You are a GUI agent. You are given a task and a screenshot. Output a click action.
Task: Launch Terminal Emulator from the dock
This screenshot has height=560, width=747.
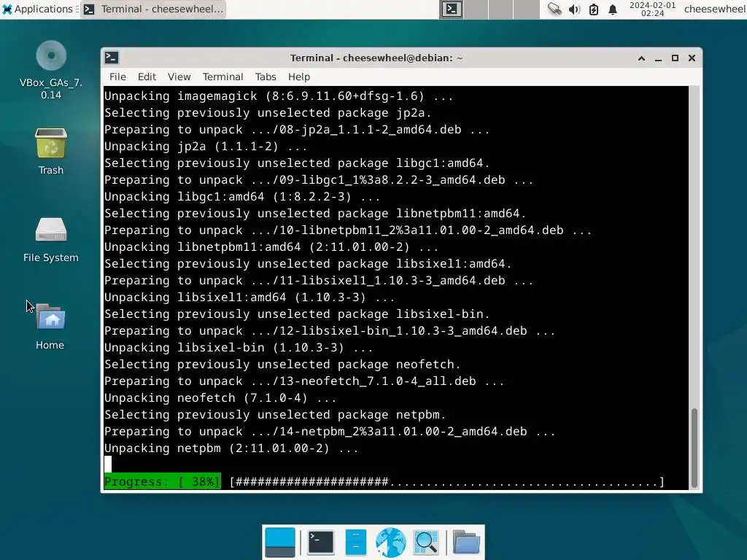point(321,542)
